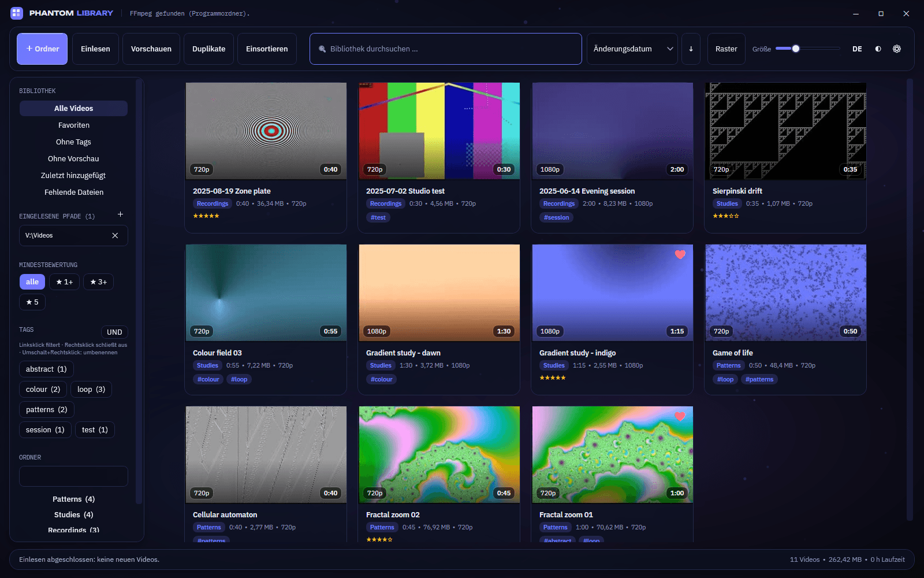Click the star rating of 2025-08-19 Zone plate

point(206,216)
